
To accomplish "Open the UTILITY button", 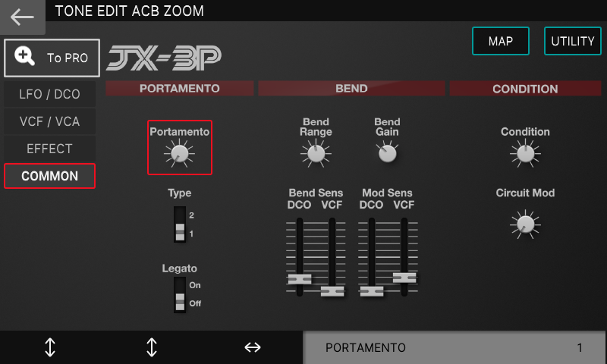I will tap(573, 41).
